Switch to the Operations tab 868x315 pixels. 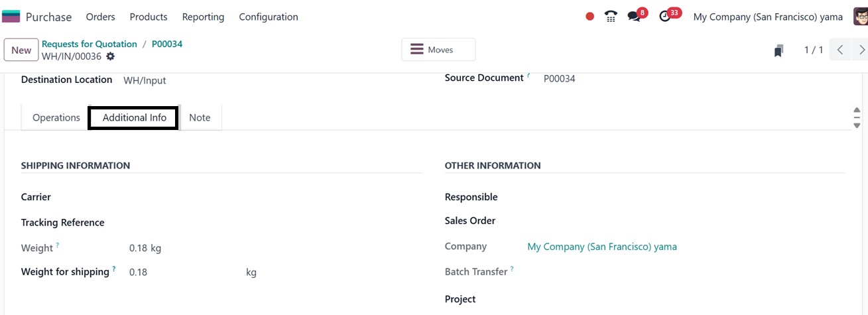point(56,117)
